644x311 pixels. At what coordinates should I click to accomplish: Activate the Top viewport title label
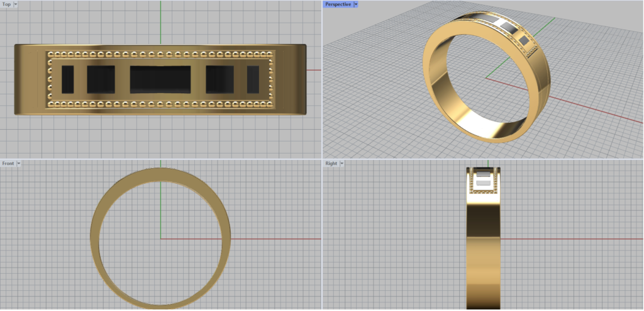point(6,4)
